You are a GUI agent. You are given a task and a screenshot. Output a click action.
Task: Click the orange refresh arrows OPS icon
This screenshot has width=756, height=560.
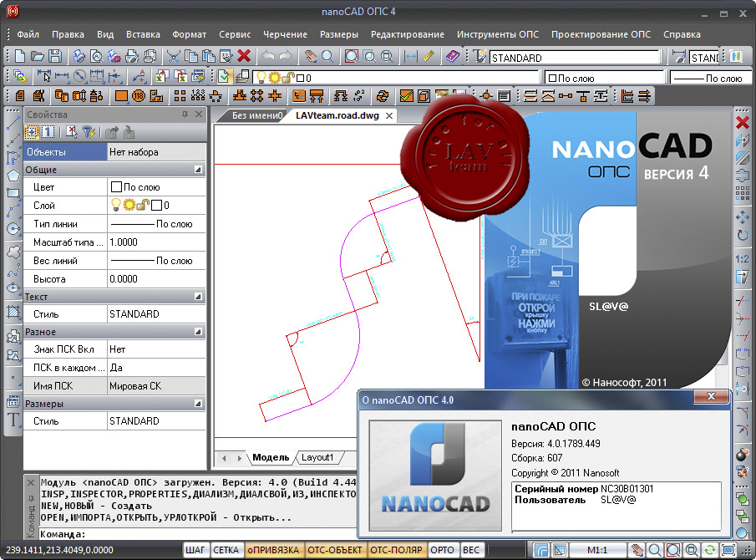point(383,96)
